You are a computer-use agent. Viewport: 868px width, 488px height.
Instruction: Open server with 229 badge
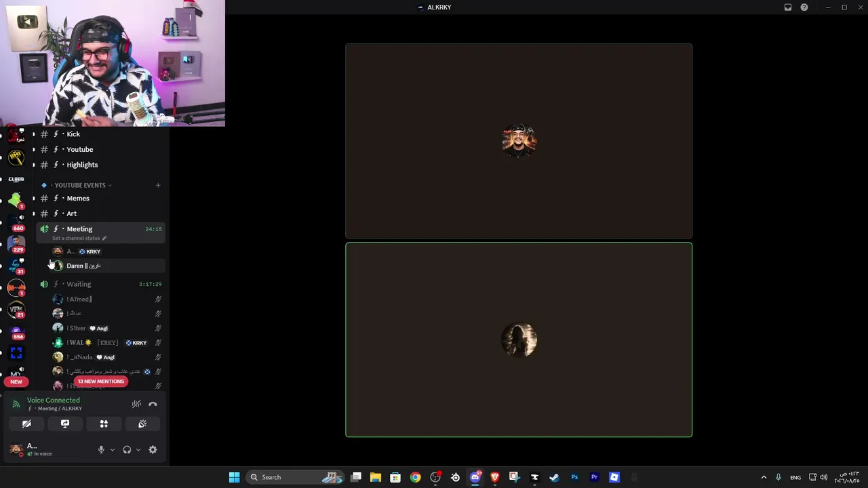16,244
